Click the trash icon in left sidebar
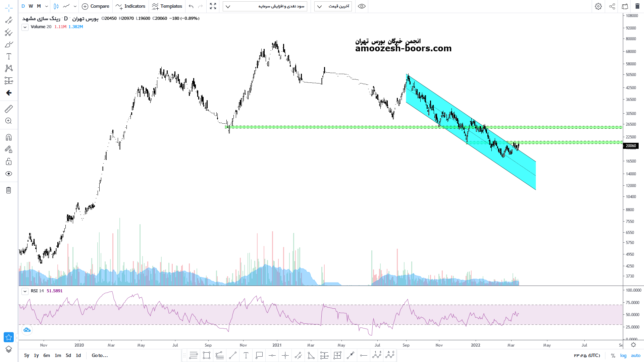The width and height of the screenshot is (644, 362). coord(9,190)
